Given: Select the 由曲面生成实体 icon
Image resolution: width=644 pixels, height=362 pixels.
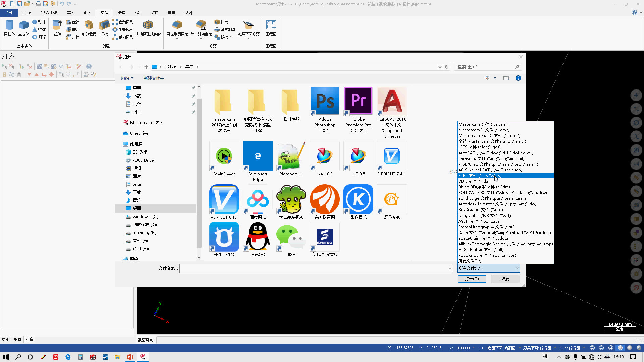Looking at the screenshot, I should pos(148,25).
